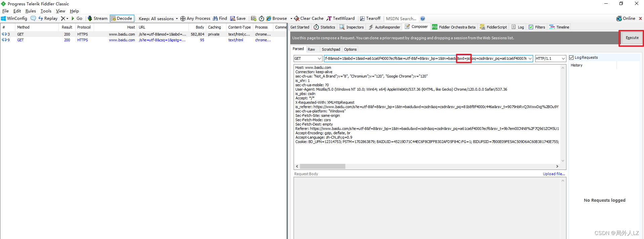
Task: Select the Composer tab
Action: (x=417, y=27)
